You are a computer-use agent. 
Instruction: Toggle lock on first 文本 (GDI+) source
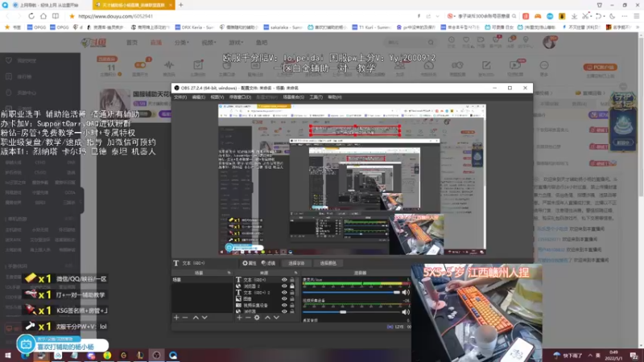292,279
